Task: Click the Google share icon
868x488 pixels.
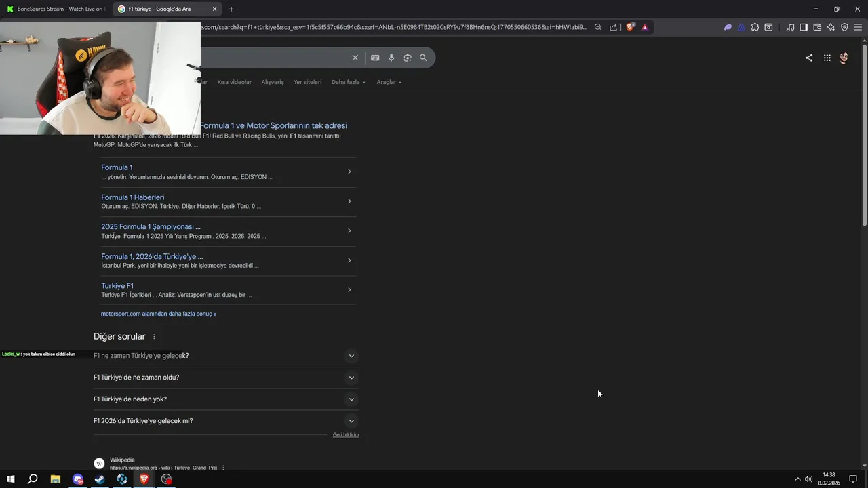Action: click(x=809, y=58)
